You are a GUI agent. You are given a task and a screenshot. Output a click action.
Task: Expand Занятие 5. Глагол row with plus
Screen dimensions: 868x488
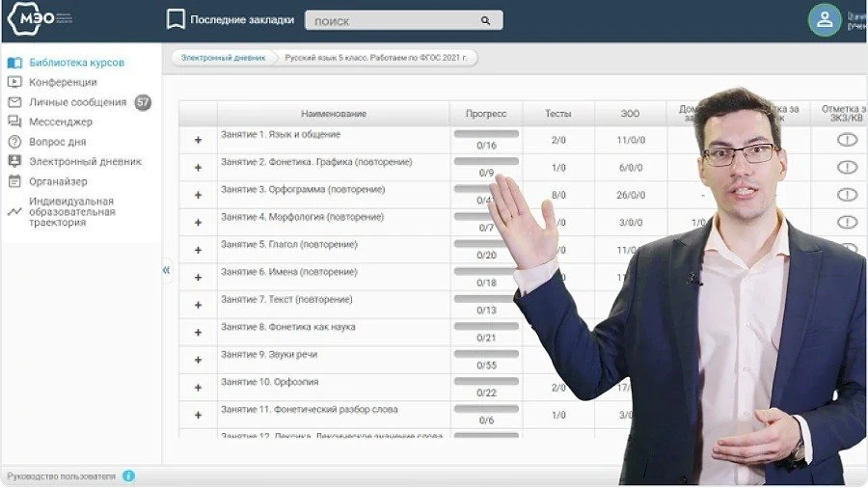[x=199, y=250]
